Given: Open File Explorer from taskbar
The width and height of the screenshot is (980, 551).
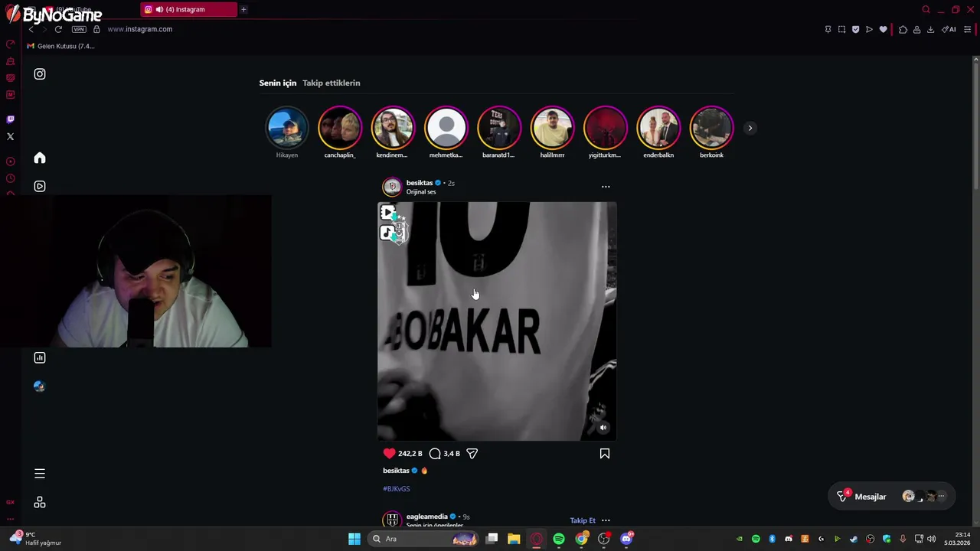Looking at the screenshot, I should point(514,539).
